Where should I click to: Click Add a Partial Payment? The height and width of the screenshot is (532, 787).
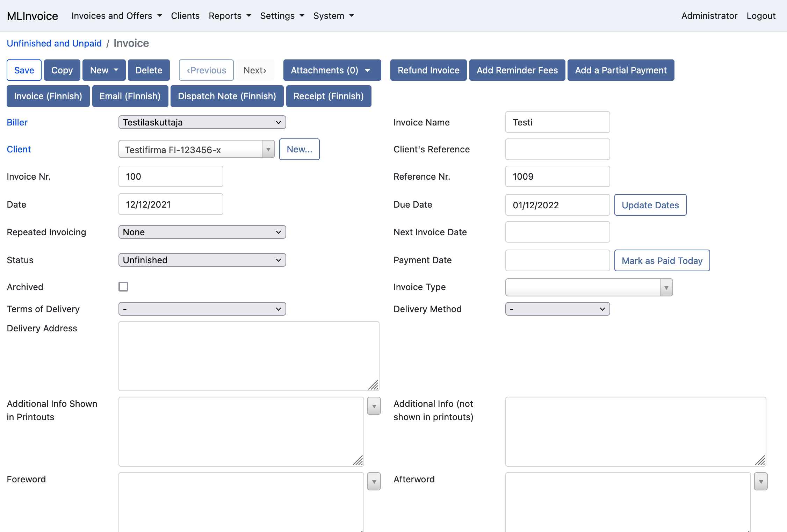(x=621, y=70)
